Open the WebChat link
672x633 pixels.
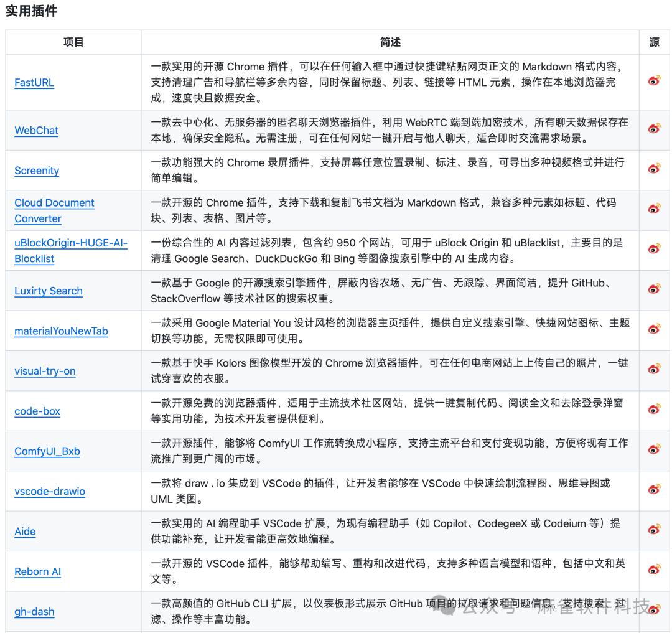tap(36, 131)
